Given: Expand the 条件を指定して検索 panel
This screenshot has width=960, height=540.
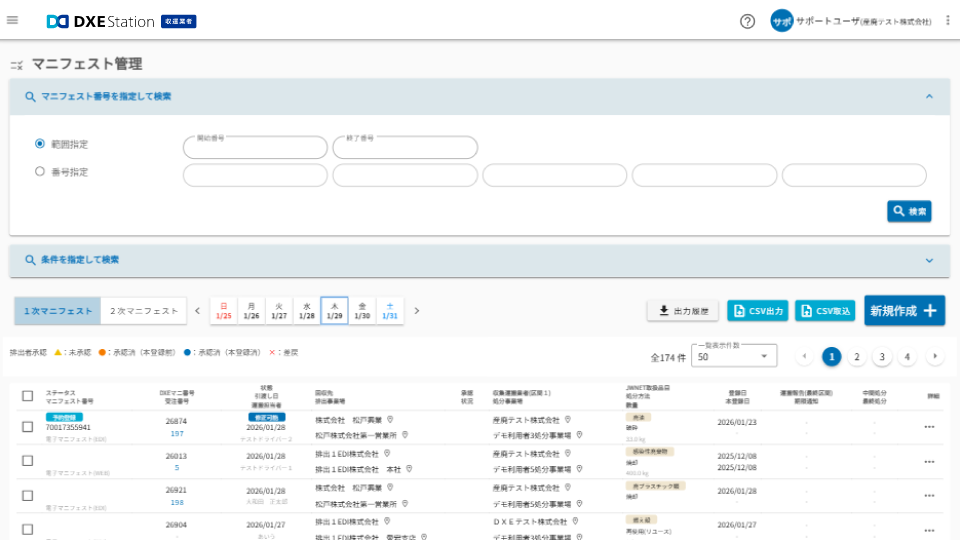Looking at the screenshot, I should 929,260.
